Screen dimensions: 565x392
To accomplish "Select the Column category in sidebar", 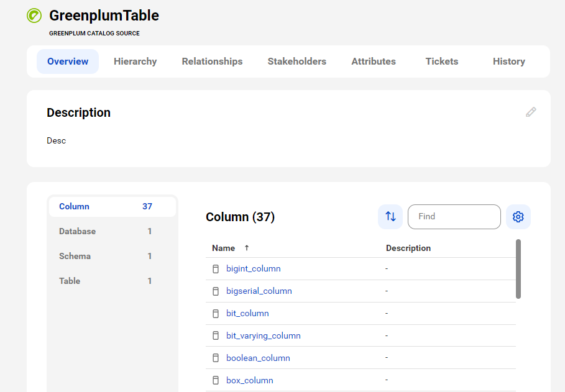I will (113, 206).
